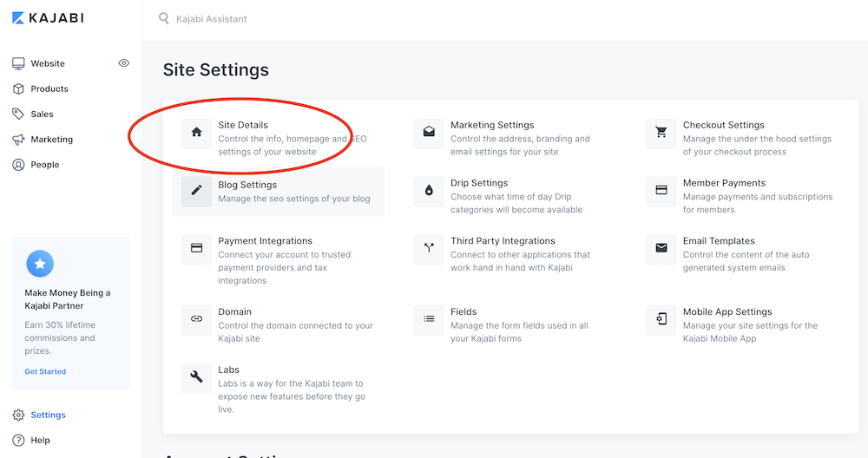Screen dimensions: 868x458
Task: Open the Fields settings link
Action: point(464,312)
